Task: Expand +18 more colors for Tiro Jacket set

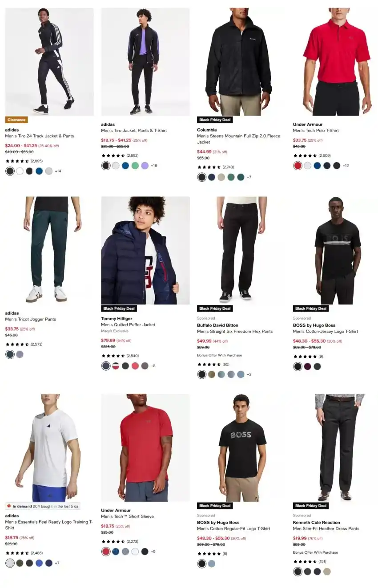Action: 154,166
